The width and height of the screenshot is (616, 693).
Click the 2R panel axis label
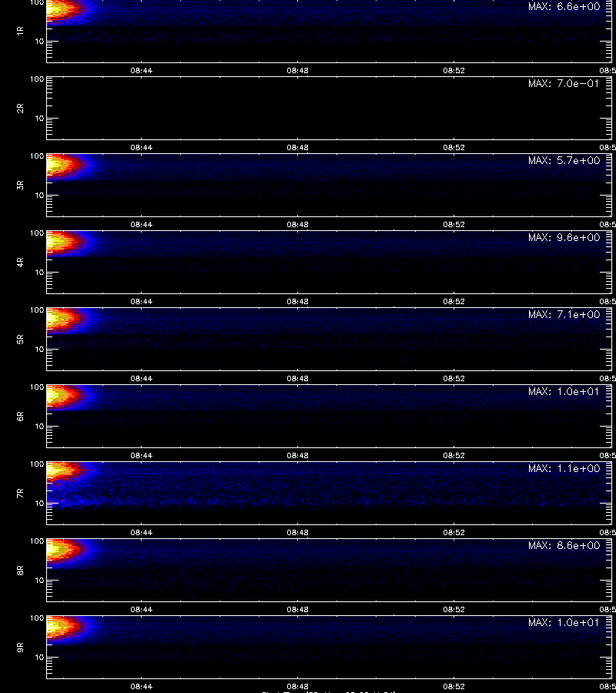click(20, 109)
